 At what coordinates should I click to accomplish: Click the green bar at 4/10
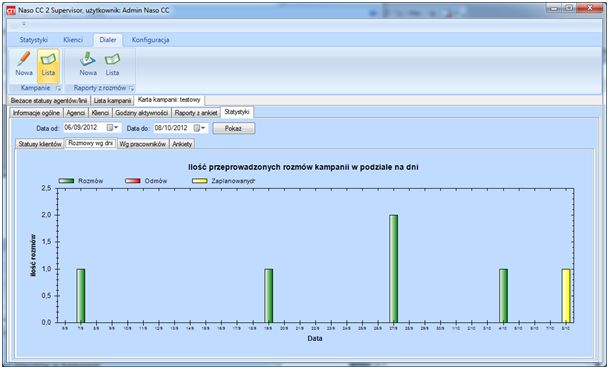point(503,296)
